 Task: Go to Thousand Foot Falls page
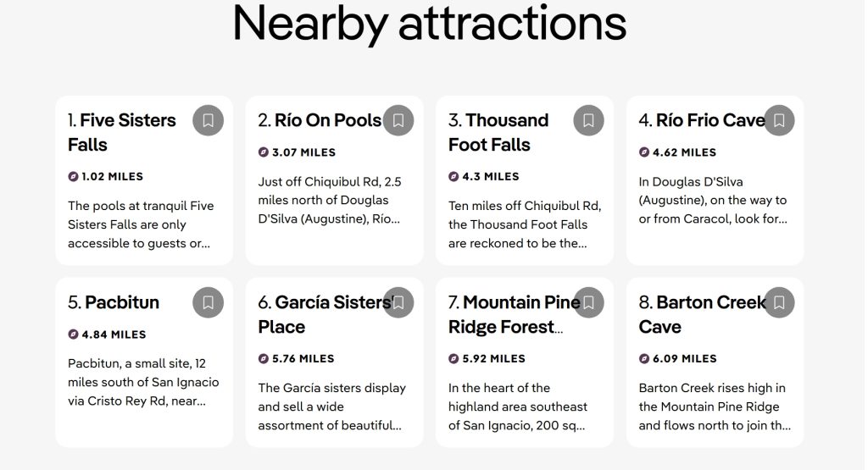tap(498, 132)
